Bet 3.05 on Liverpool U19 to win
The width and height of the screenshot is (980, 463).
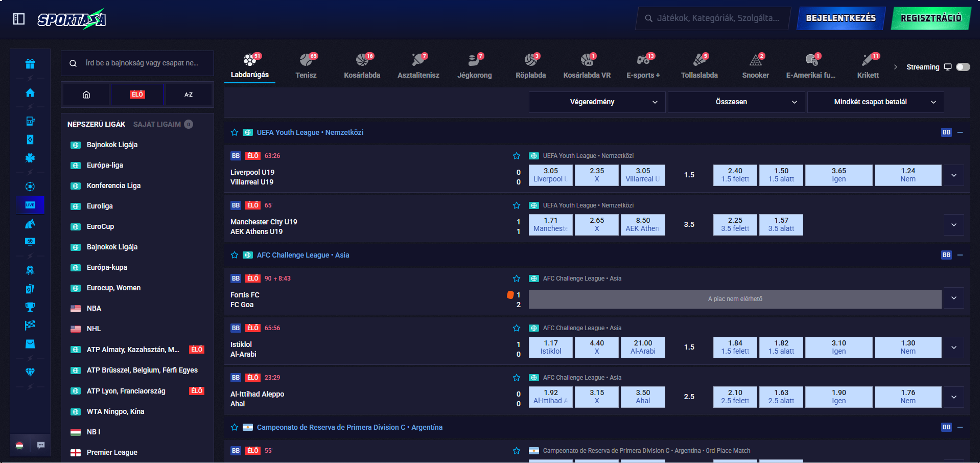pos(551,175)
